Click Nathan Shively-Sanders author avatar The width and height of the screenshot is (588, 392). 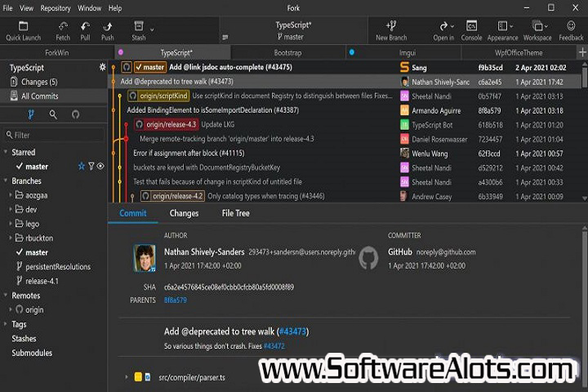(x=145, y=258)
